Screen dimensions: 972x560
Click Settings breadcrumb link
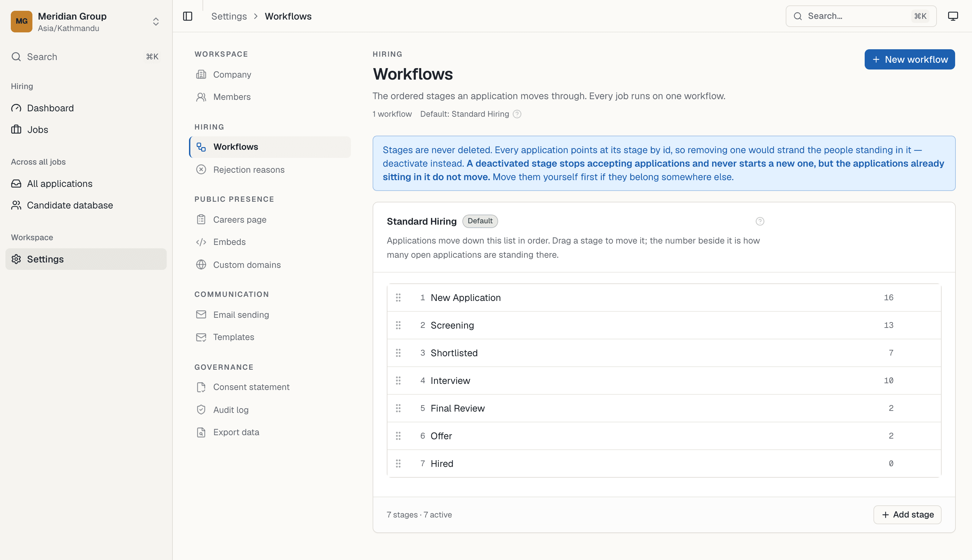tap(229, 16)
